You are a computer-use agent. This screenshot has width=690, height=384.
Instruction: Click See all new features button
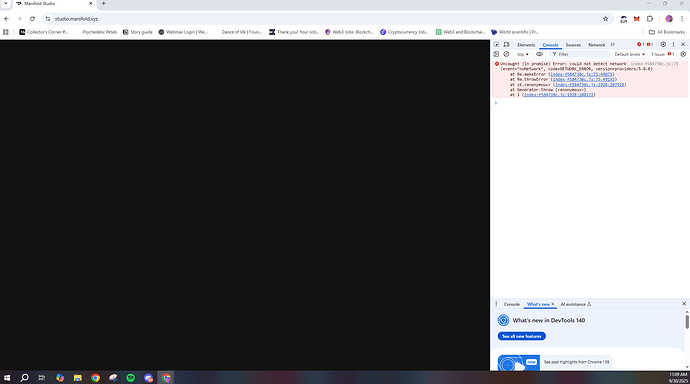(x=521, y=336)
